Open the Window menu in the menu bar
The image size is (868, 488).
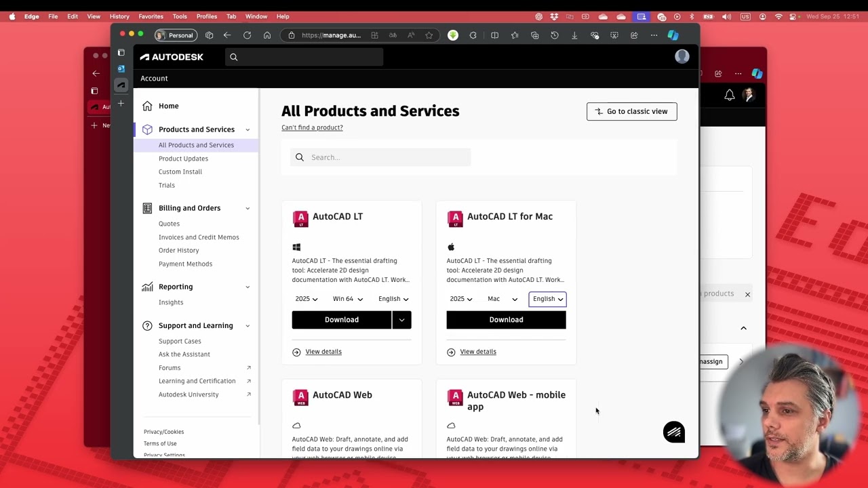pos(256,16)
